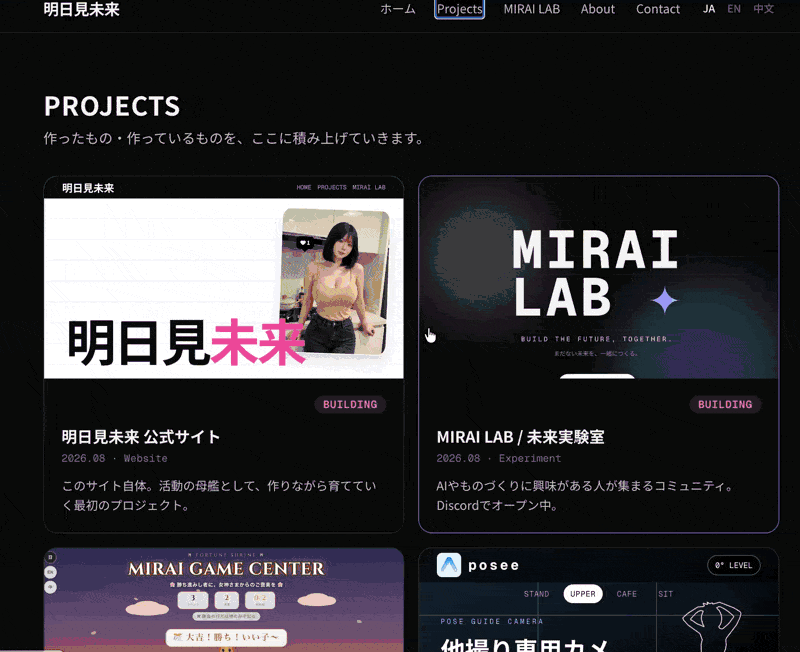Image resolution: width=800 pixels, height=652 pixels.
Task: Open the MIRAI GAME CENTER thumbnail
Action: point(223,600)
